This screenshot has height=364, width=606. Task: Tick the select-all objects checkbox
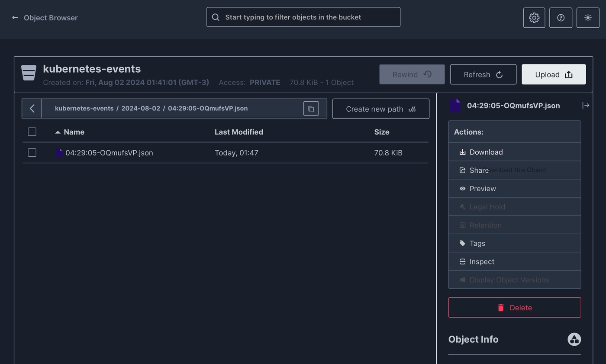coord(32,132)
